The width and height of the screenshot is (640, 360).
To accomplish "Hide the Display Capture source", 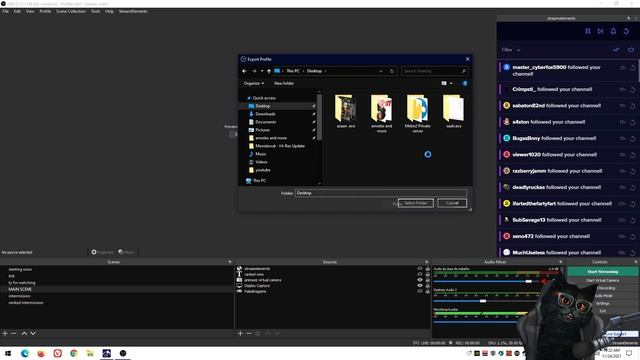I will (420, 286).
